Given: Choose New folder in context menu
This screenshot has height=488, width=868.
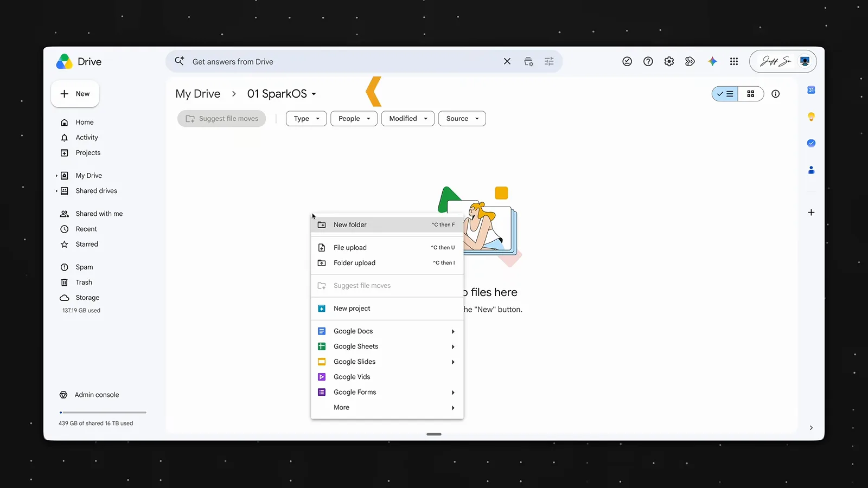Looking at the screenshot, I should [387, 224].
